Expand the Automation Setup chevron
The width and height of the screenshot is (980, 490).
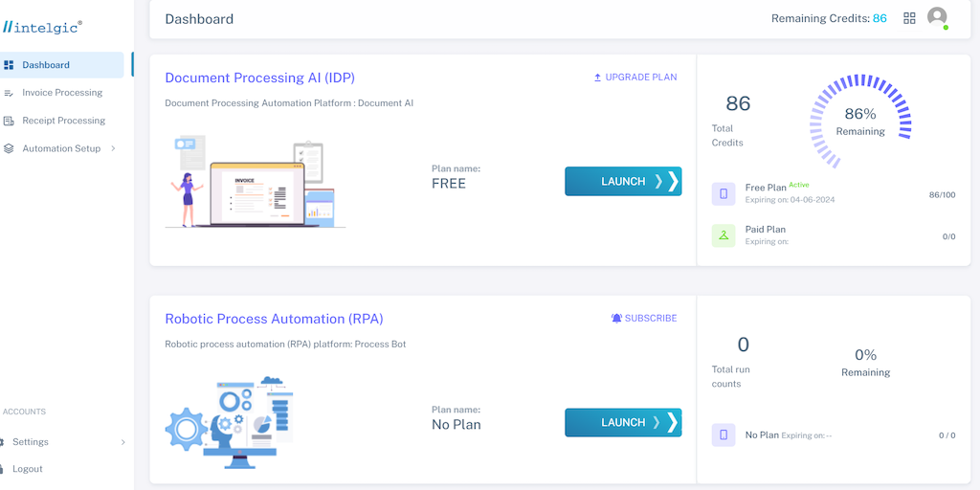(x=113, y=148)
